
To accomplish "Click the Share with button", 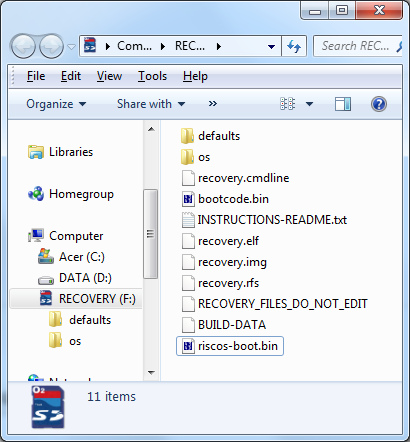I will 151,104.
